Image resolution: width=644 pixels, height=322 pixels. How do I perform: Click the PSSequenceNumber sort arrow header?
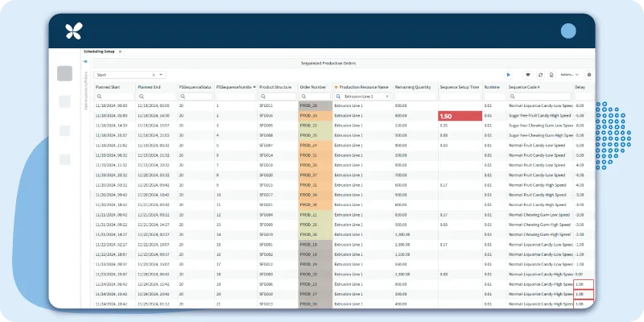point(254,86)
